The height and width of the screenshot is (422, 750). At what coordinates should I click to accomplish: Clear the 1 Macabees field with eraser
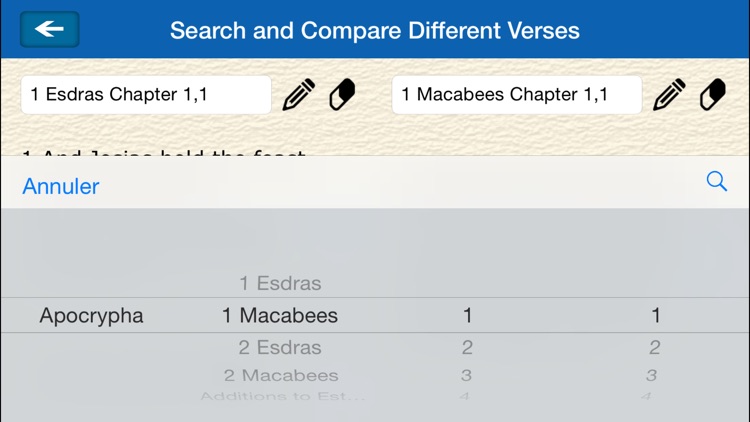click(x=713, y=95)
